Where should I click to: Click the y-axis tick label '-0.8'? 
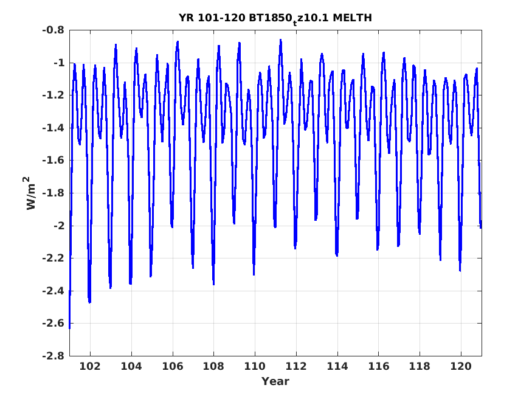pyautogui.click(x=54, y=30)
